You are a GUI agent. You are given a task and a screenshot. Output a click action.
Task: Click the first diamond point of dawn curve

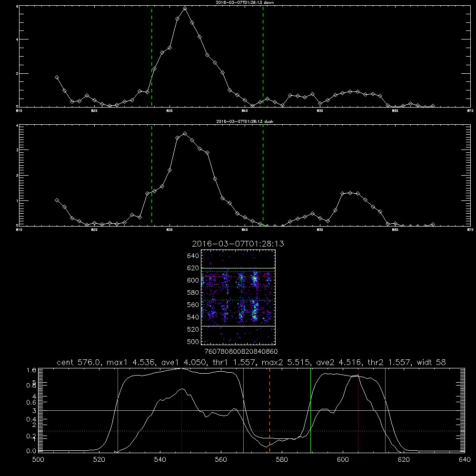57,78
